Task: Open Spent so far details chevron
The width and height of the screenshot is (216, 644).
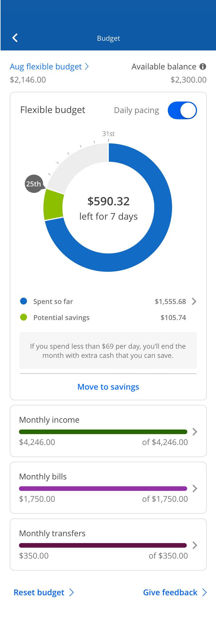Action: [x=194, y=301]
